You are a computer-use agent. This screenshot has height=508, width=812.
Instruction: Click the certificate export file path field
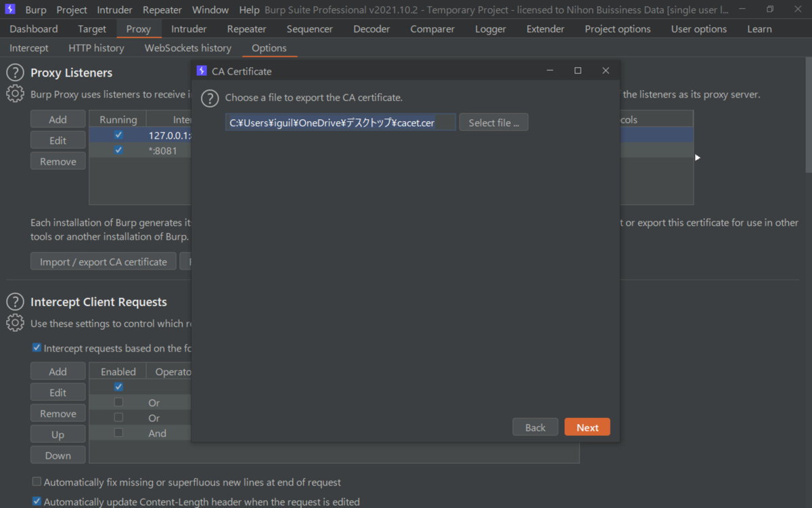[341, 123]
